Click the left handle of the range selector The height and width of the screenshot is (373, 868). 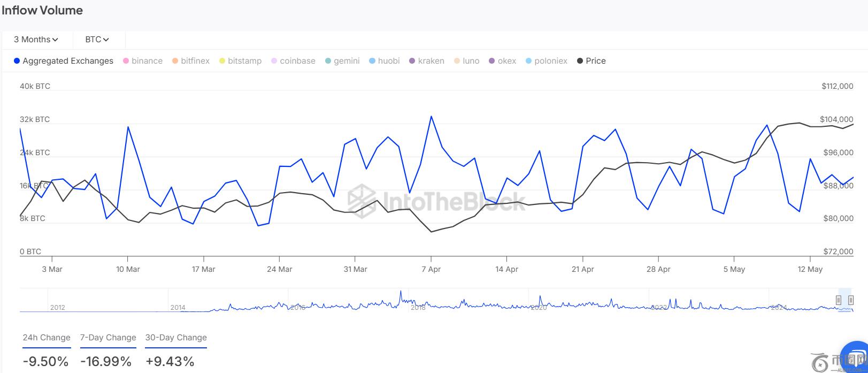[x=839, y=300]
